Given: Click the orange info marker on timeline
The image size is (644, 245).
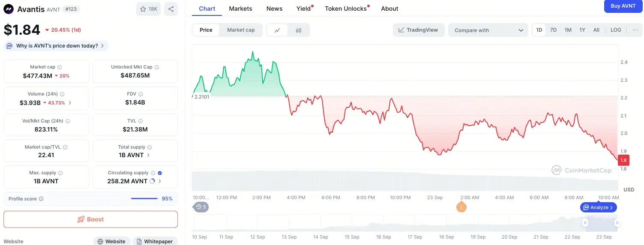Looking at the screenshot, I should 461,207.
